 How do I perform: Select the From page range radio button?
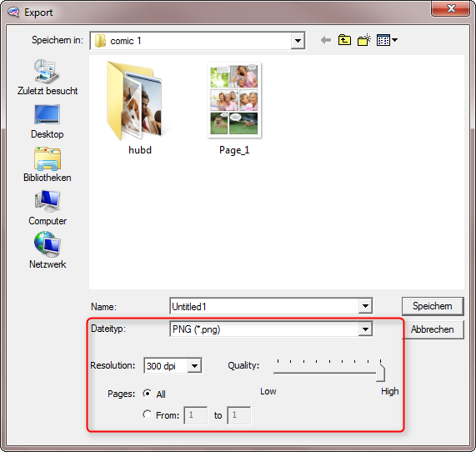coord(148,414)
